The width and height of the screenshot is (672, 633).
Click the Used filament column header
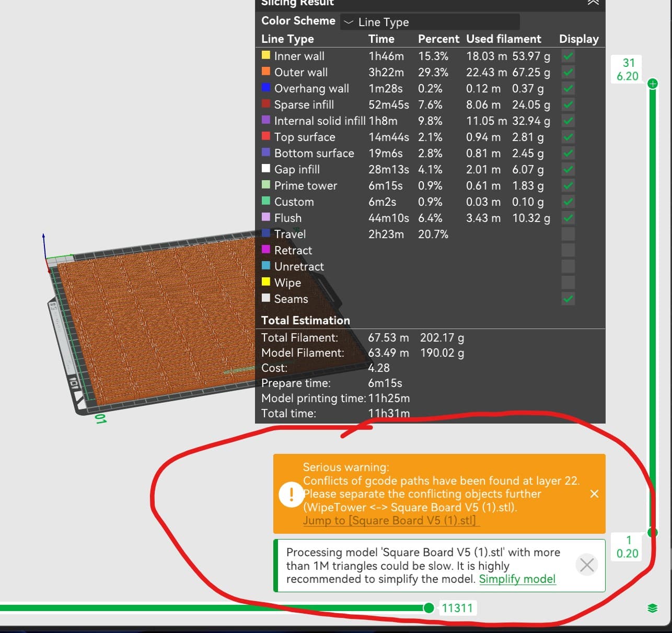pos(504,39)
